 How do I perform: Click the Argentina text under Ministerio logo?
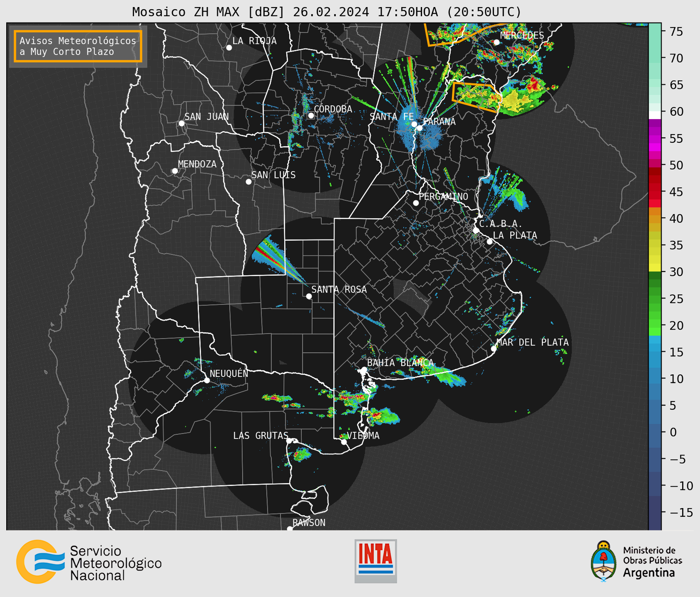click(649, 573)
